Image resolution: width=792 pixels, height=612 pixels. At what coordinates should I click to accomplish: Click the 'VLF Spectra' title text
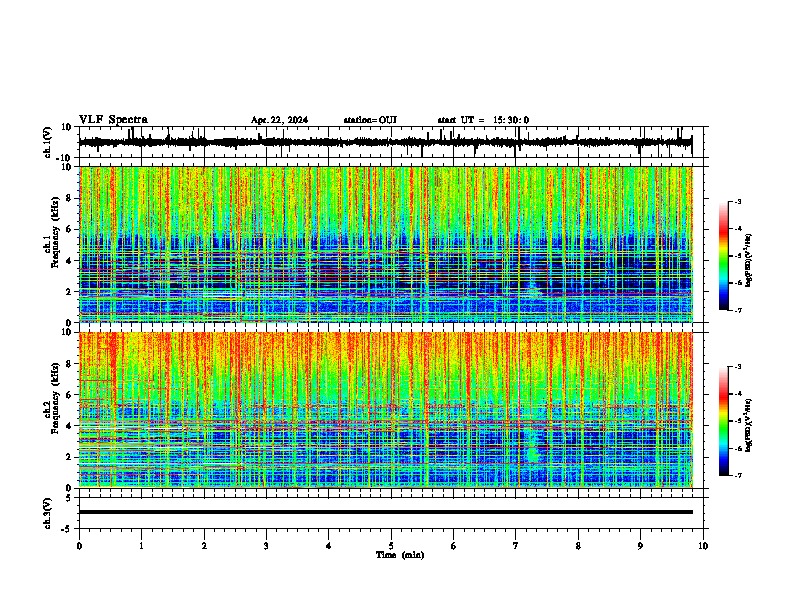113,120
